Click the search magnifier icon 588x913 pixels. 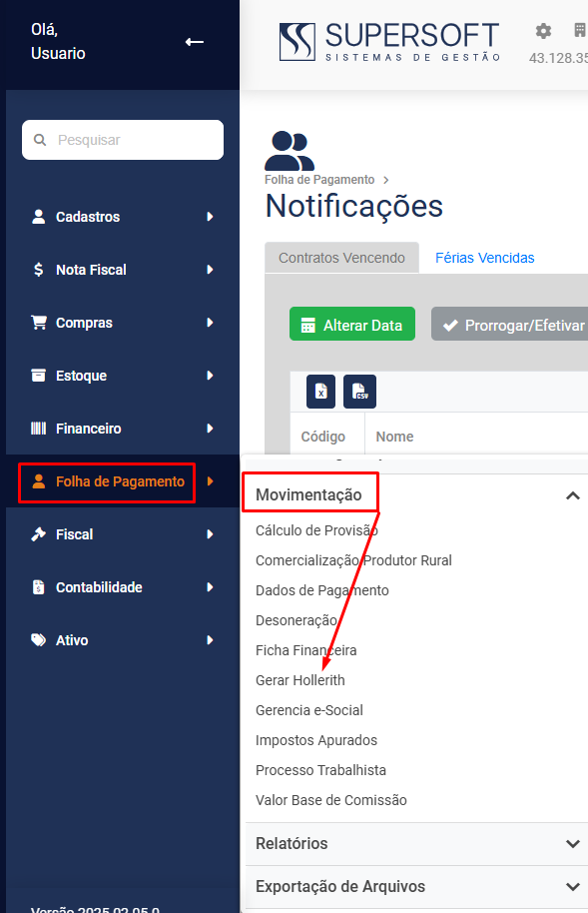[x=40, y=140]
